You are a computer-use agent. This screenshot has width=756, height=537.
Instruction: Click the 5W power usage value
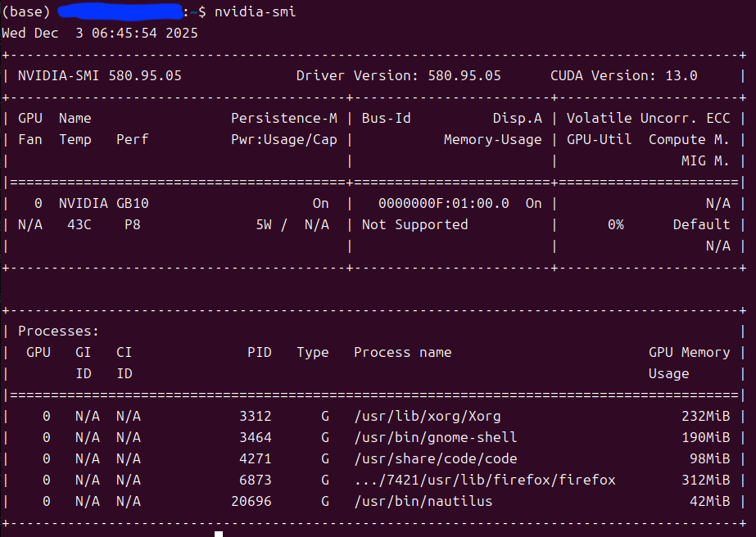(264, 224)
